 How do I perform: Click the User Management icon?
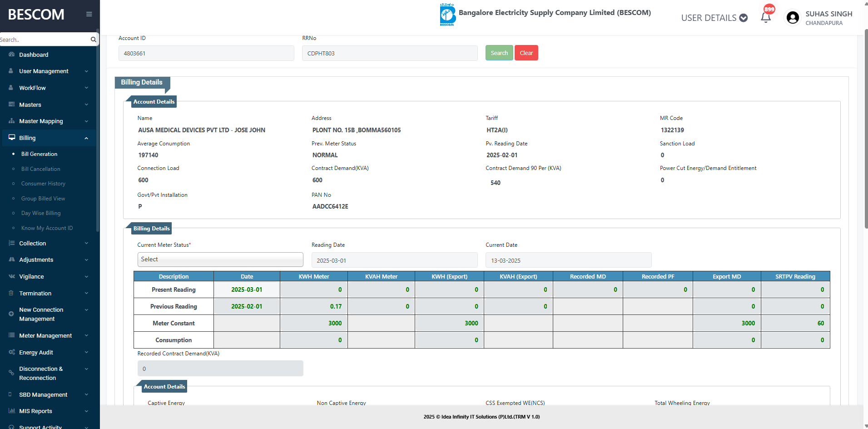(11, 71)
